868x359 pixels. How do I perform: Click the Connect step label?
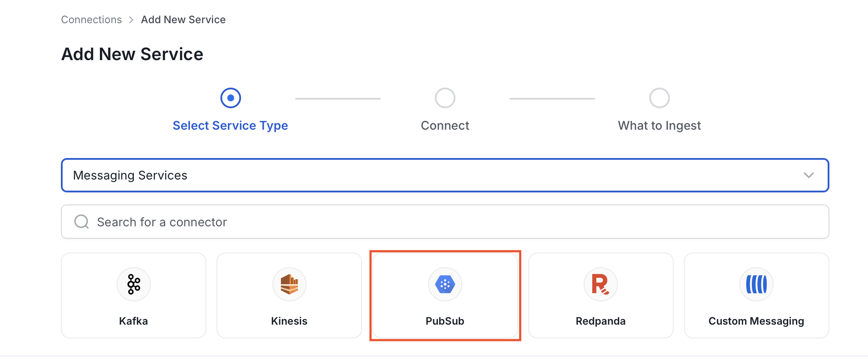tap(445, 125)
